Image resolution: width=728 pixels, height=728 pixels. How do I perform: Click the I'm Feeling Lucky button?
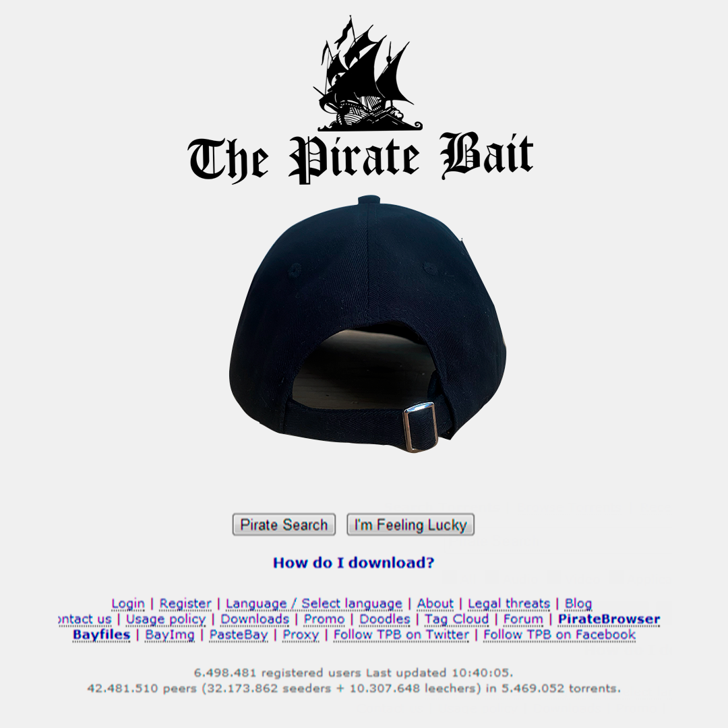(x=411, y=524)
